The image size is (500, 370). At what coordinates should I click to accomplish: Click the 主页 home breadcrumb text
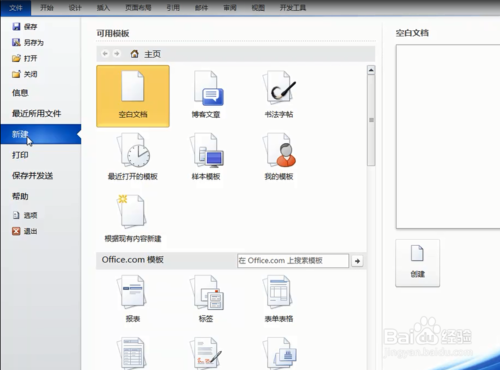point(152,54)
